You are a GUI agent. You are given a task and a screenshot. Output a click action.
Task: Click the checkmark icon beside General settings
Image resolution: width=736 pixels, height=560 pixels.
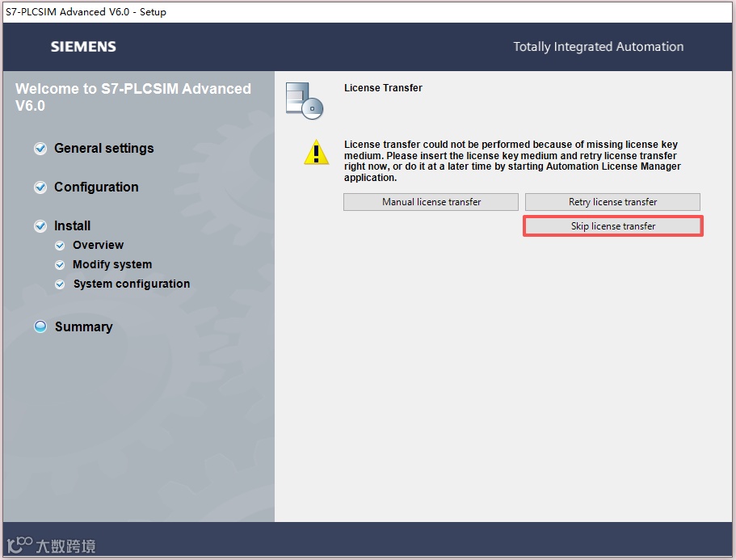pos(40,149)
